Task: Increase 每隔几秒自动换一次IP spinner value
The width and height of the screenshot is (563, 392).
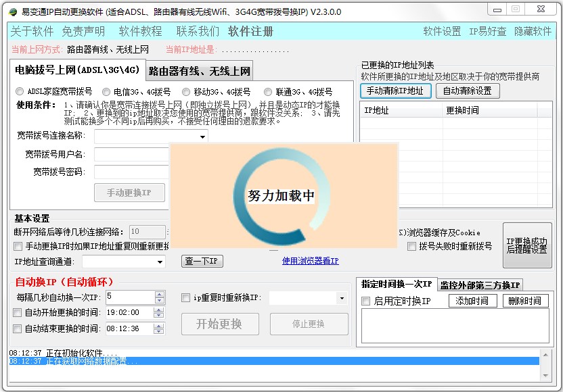Action: pos(160,294)
